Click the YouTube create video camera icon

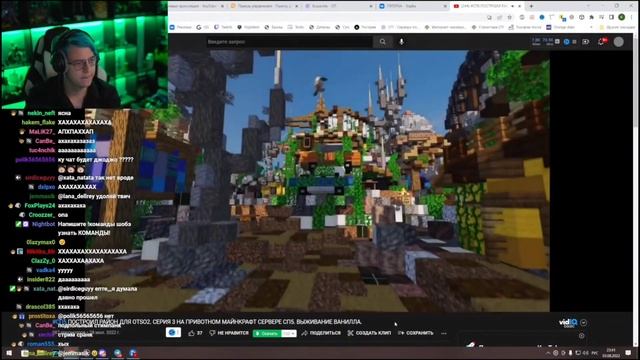586,42
